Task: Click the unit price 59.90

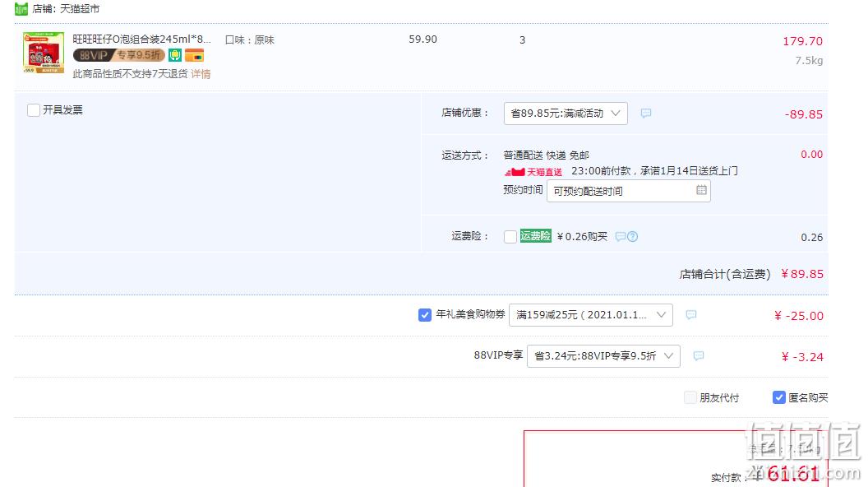Action: 423,39
